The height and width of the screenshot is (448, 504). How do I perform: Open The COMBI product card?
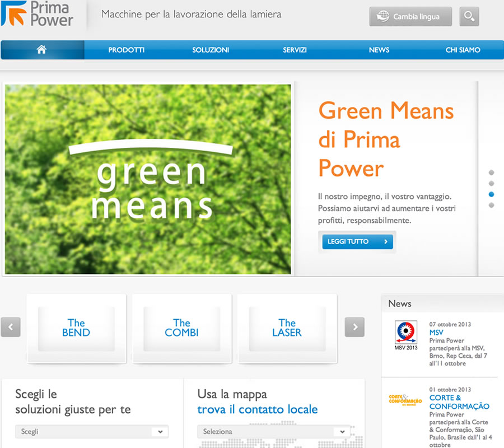tap(181, 329)
